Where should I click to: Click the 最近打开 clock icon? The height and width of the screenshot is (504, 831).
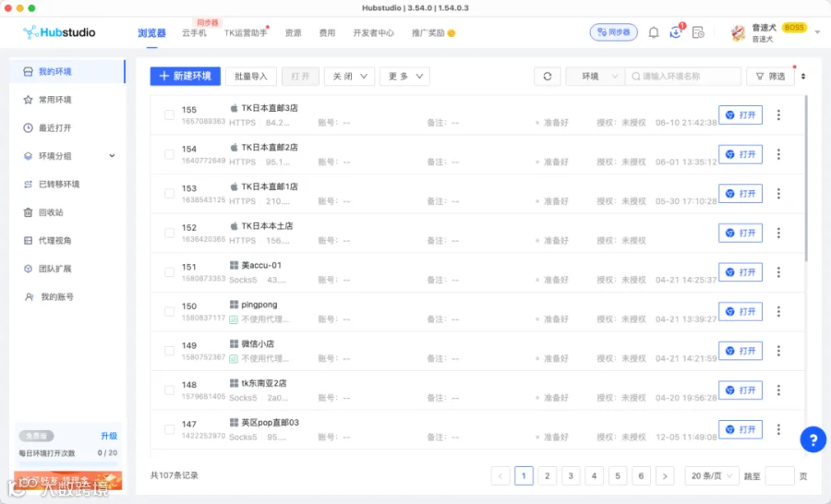(28, 127)
